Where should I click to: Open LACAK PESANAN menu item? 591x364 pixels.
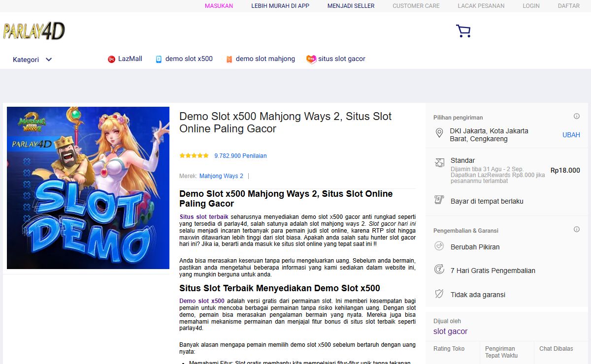481,6
